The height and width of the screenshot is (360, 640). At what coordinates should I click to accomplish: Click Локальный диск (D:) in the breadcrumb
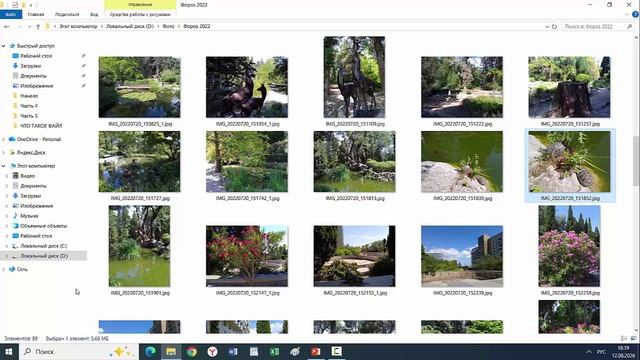(130, 27)
